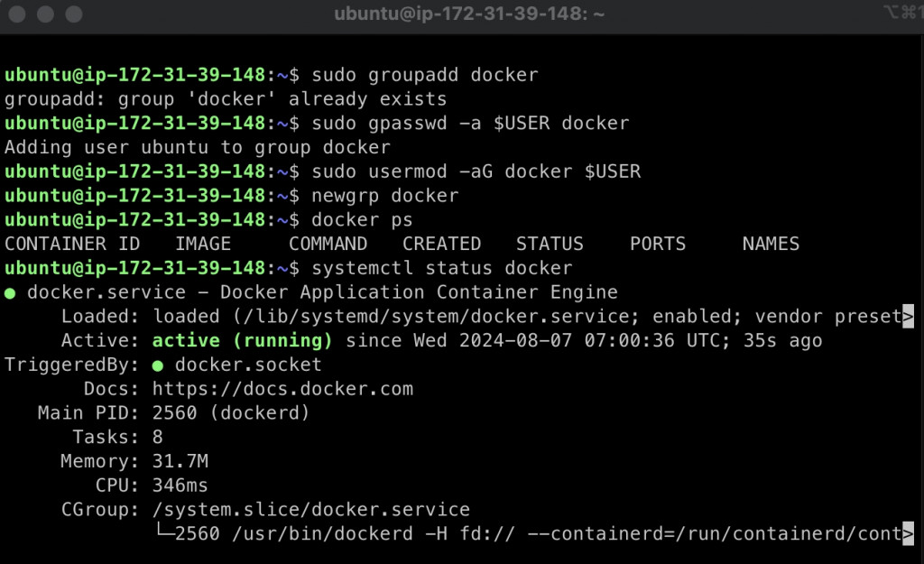Click the CGroup path /system.slice/docker.service
The height and width of the screenshot is (564, 924).
click(311, 510)
